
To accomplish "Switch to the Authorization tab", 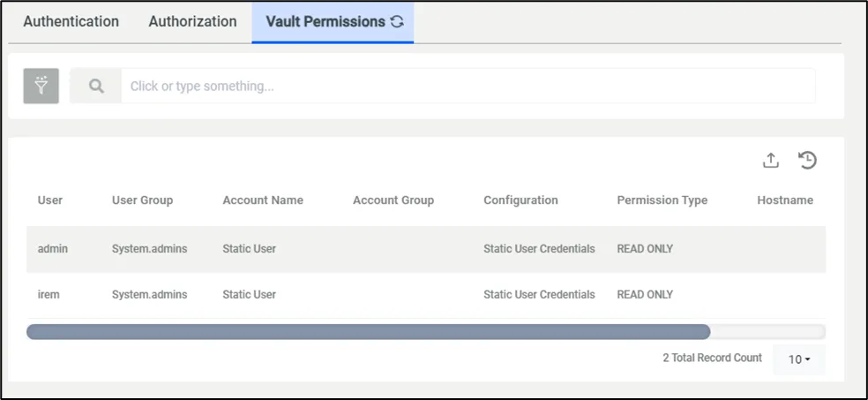I will 192,21.
